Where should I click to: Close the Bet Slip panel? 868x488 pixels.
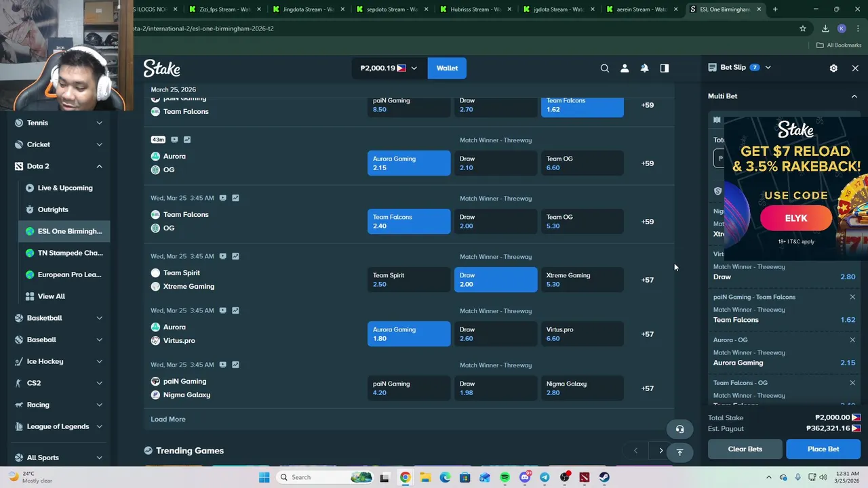pyautogui.click(x=855, y=68)
